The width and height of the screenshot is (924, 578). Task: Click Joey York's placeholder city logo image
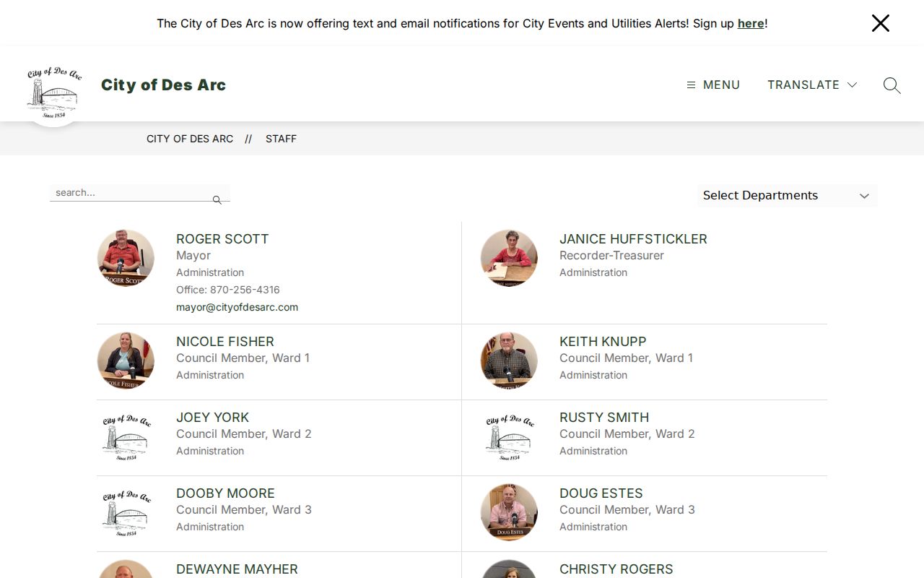pyautogui.click(x=126, y=437)
